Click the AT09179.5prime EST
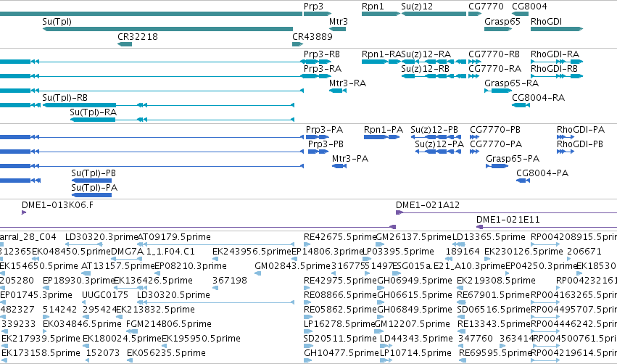 point(215,244)
